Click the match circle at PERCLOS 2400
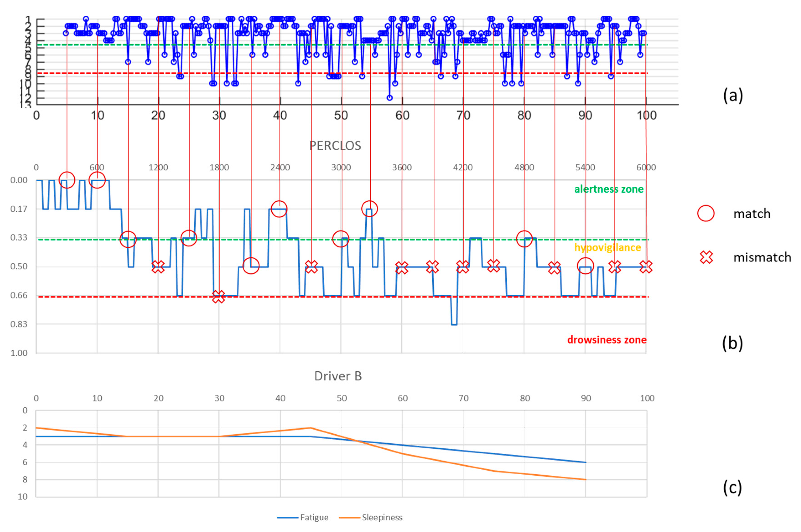Image resolution: width=801 pixels, height=532 pixels. pyautogui.click(x=279, y=209)
